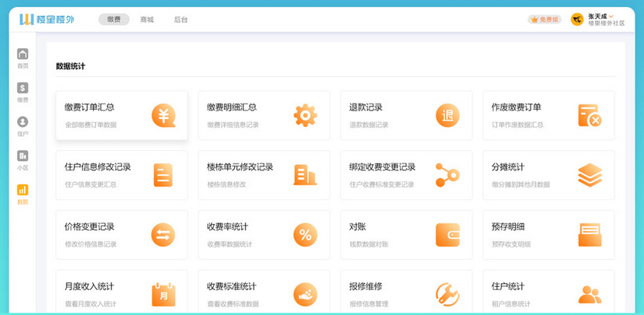Click the share-node icon on 绑定收费变更记录
This screenshot has height=315, width=644.
[447, 175]
